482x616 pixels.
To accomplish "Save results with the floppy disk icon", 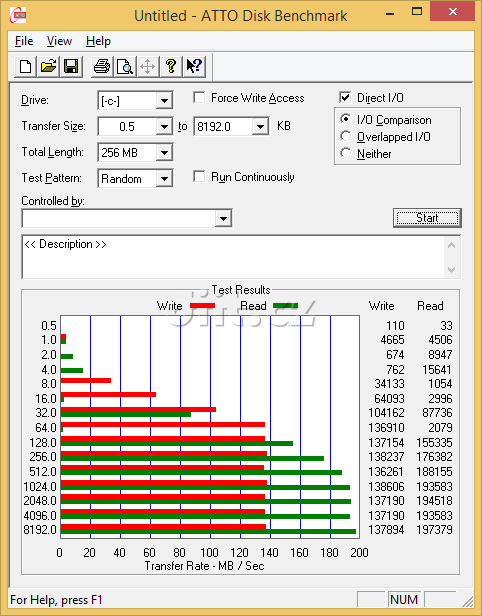I will (71, 66).
